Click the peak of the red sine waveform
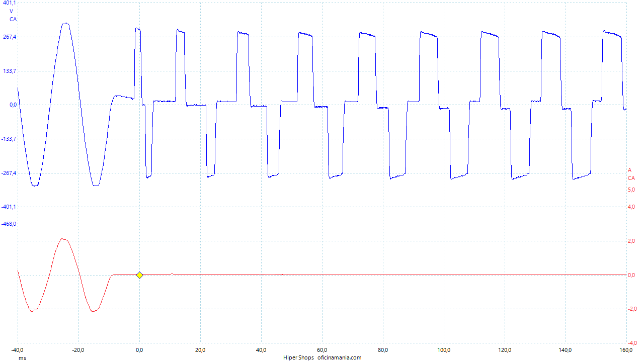 (x=63, y=239)
